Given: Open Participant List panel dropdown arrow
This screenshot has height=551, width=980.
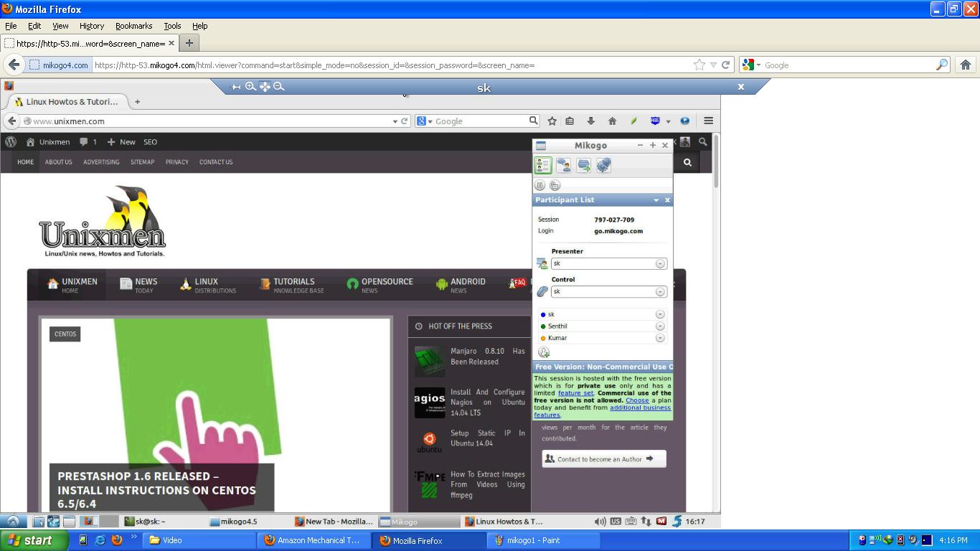Looking at the screenshot, I should point(656,200).
